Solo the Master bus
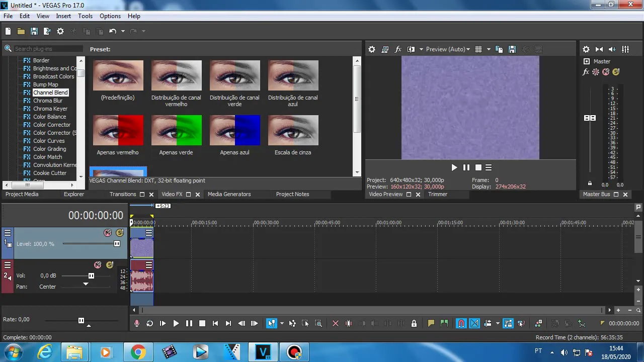Screen dimensions: 644x362 [616, 72]
